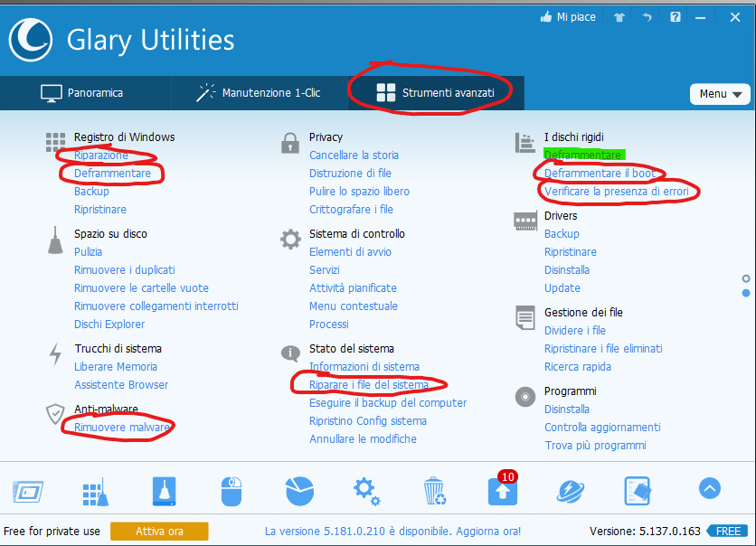Click the Drivers chip icon

[x=525, y=221]
